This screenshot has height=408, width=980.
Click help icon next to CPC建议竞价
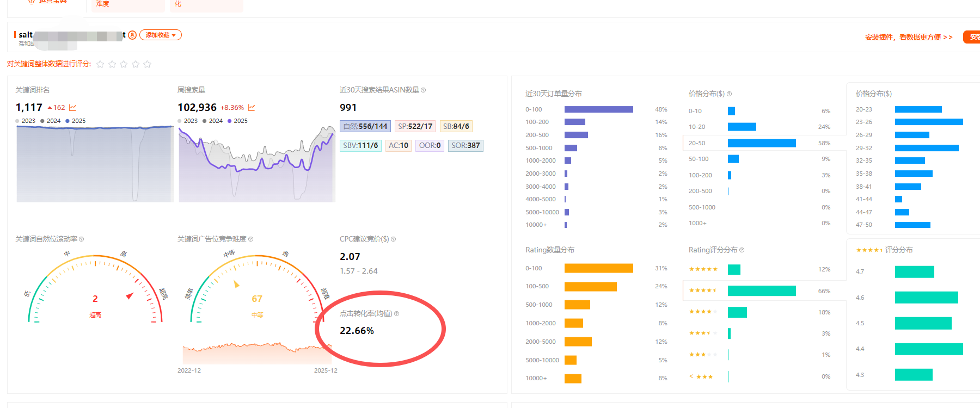pos(394,239)
